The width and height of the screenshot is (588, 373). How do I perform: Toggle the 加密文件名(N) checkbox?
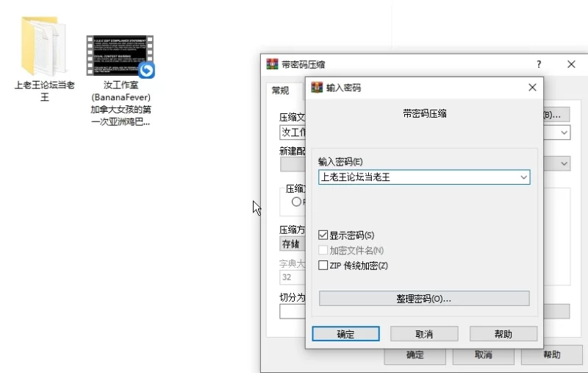323,250
